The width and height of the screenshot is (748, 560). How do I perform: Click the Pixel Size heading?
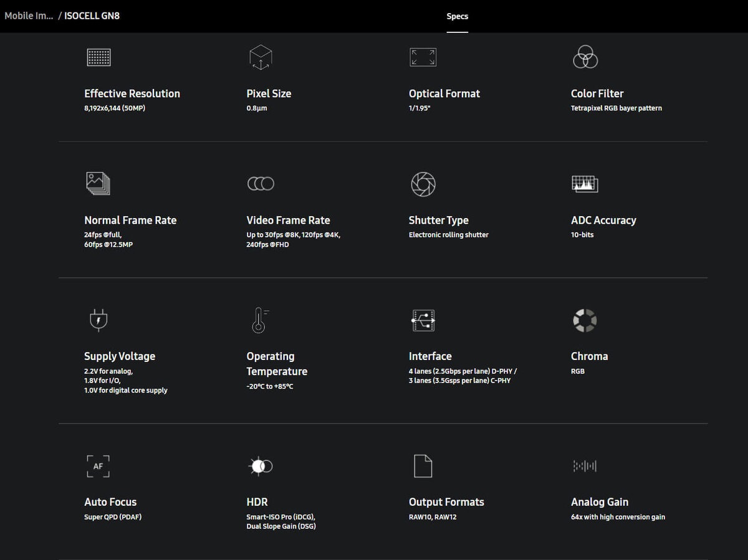point(269,93)
